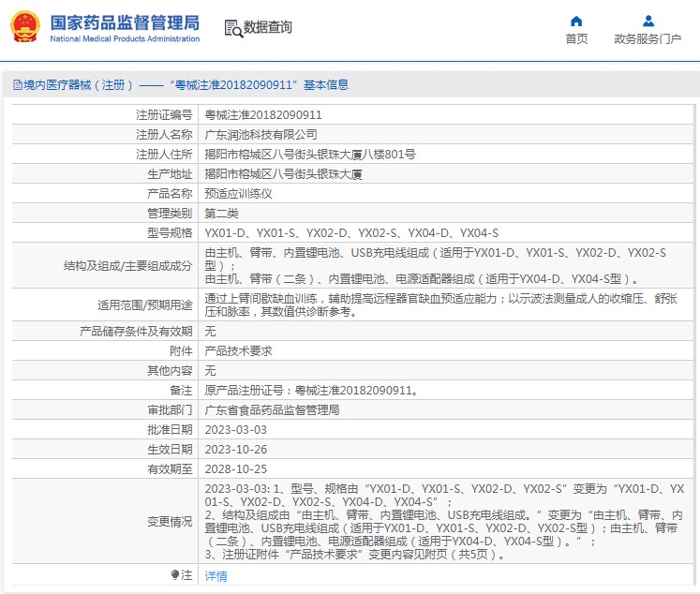Open the 详情 link

tap(216, 575)
